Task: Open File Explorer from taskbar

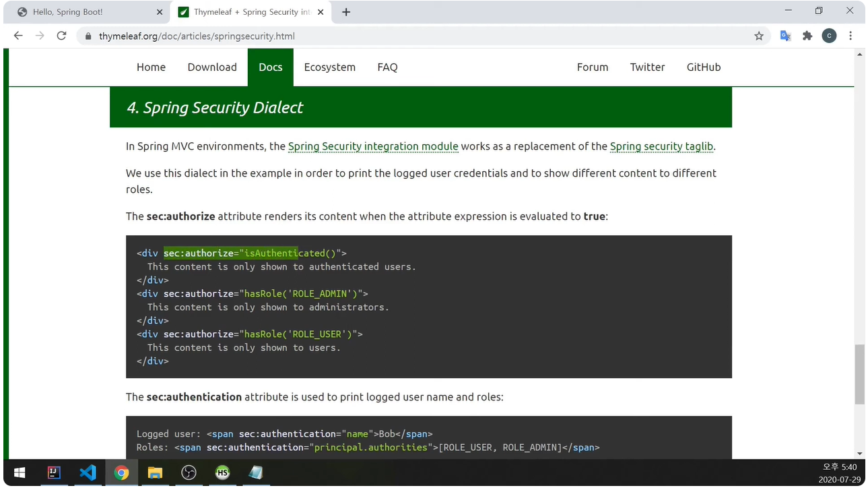Action: (155, 473)
